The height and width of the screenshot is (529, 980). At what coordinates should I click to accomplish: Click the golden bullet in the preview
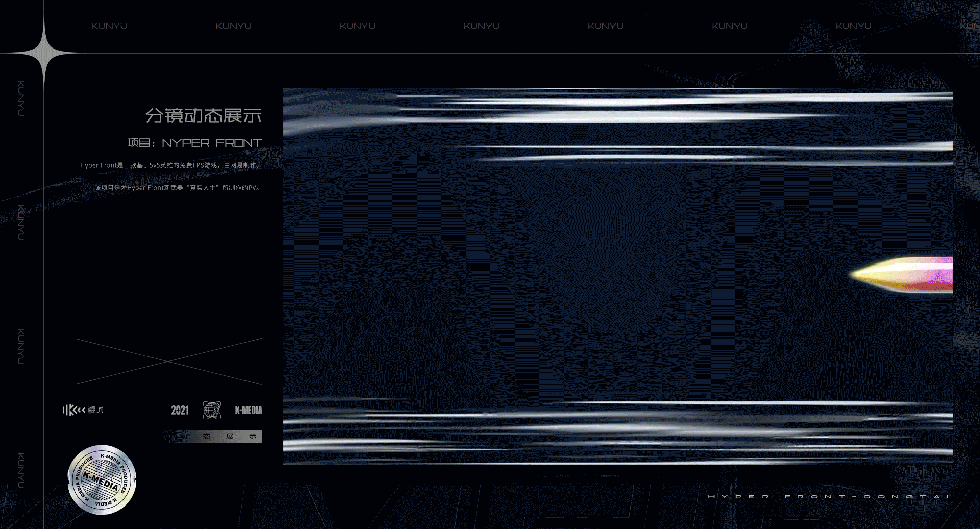point(901,275)
